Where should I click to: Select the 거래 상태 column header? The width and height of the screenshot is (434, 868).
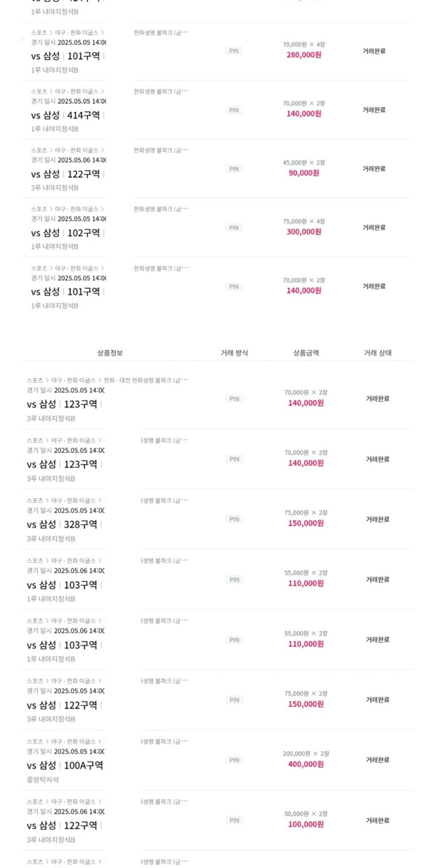378,353
